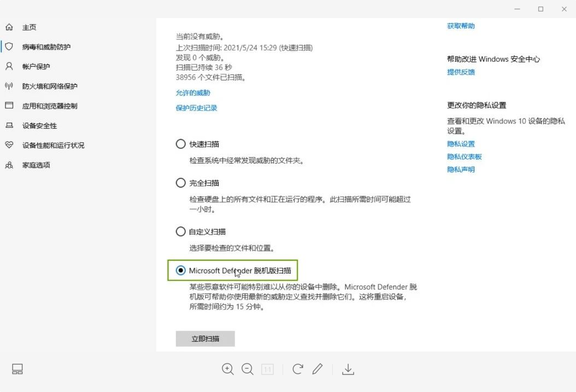576x392 pixels.
Task: Select the 完全扫描 radio button
Action: (180, 183)
